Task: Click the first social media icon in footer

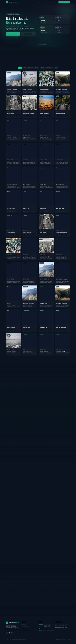Action: pos(7,633)
